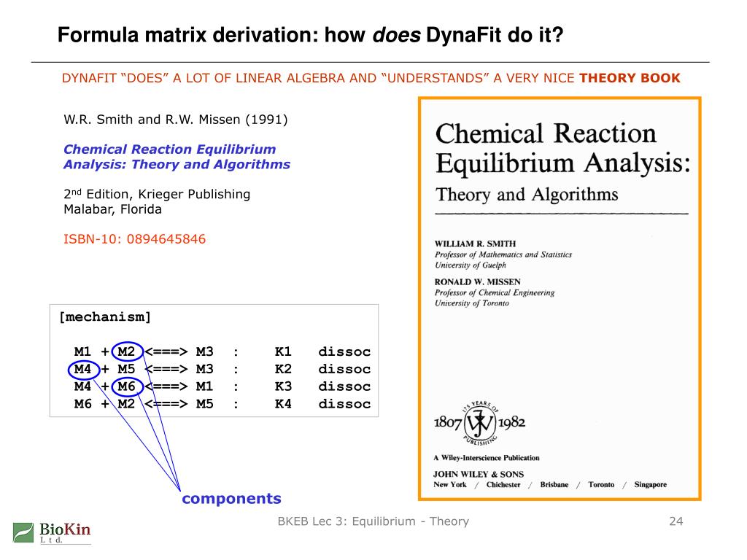Select "Professor of Mathematics and Statistics"

pyautogui.click(x=503, y=254)
